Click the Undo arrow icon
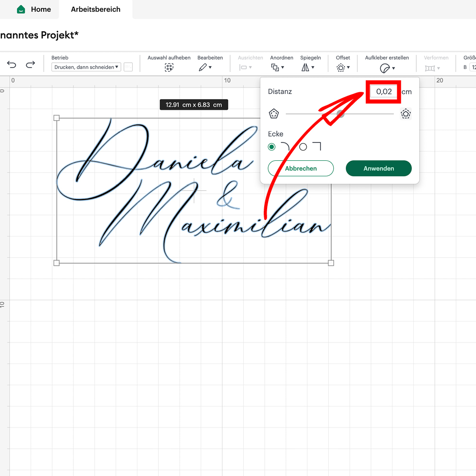 (x=12, y=65)
